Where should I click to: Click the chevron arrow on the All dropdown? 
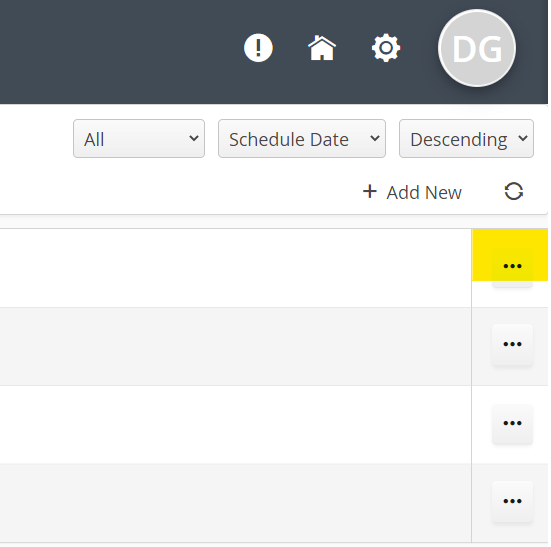coord(194,138)
